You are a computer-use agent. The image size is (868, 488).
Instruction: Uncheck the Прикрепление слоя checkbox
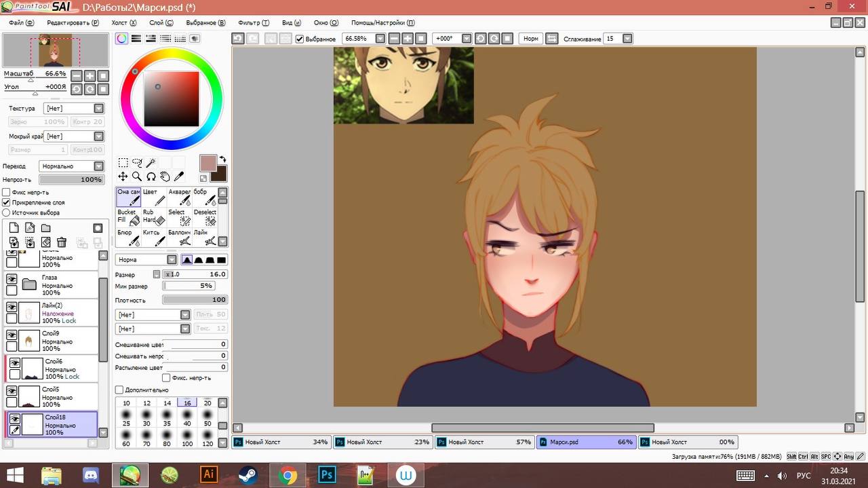point(7,202)
